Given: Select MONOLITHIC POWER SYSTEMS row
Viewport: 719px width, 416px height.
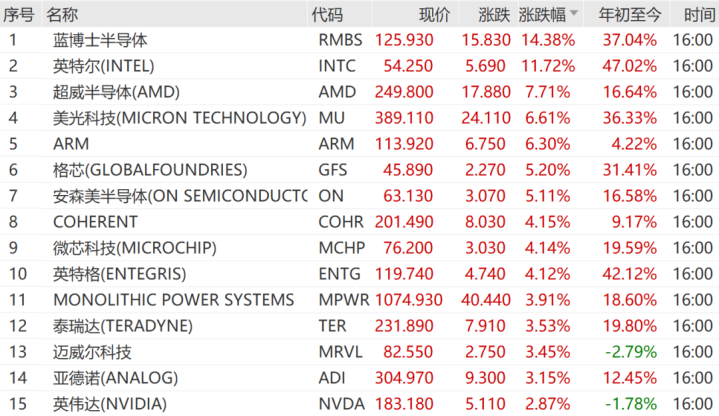Looking at the screenshot, I should (174, 300).
